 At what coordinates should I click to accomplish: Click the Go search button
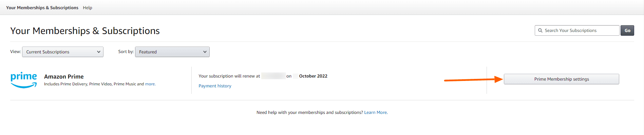coord(627,30)
